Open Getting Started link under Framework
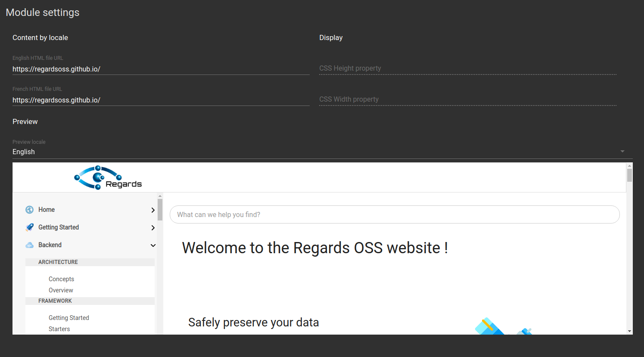This screenshot has height=357, width=644. (69, 318)
